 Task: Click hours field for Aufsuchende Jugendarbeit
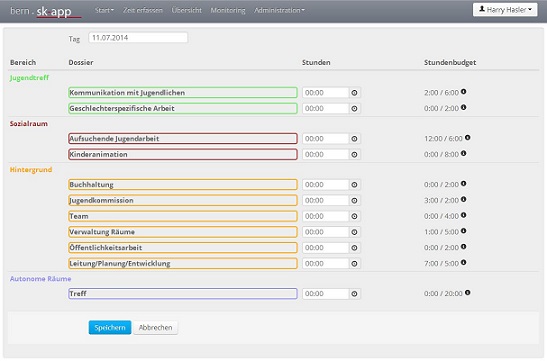[325, 139]
